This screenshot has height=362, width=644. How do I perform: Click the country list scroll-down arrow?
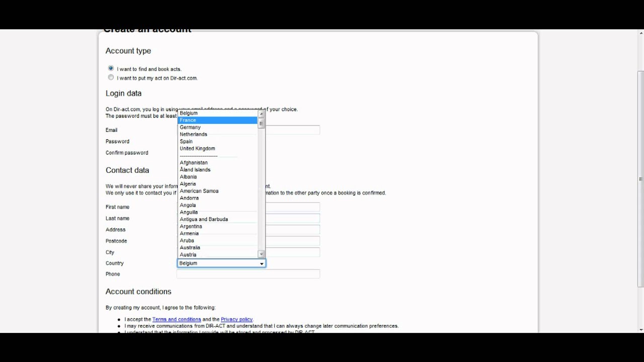coord(261,254)
